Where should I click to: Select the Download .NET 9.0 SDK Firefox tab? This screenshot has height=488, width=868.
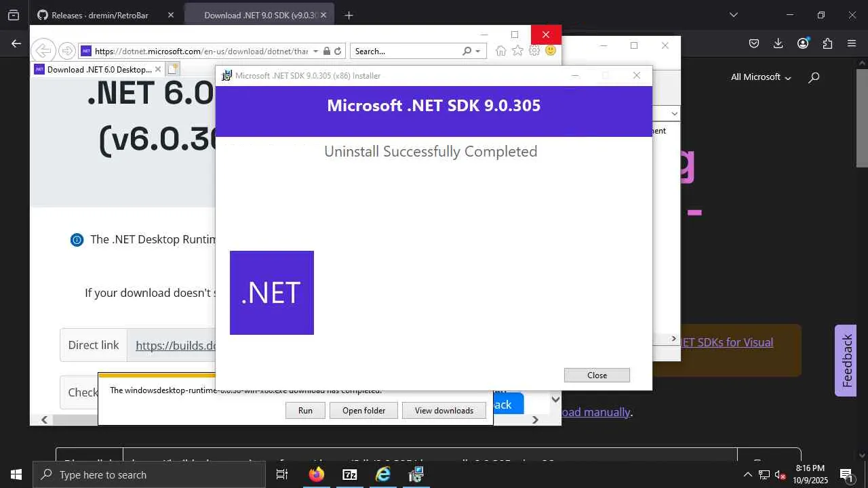[260, 15]
